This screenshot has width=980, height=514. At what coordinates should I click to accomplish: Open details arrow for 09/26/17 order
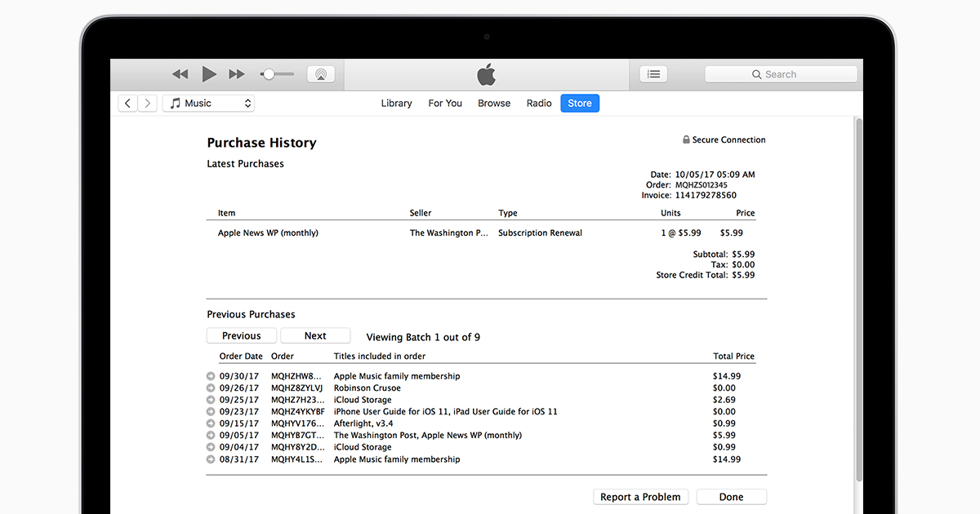[x=212, y=388]
